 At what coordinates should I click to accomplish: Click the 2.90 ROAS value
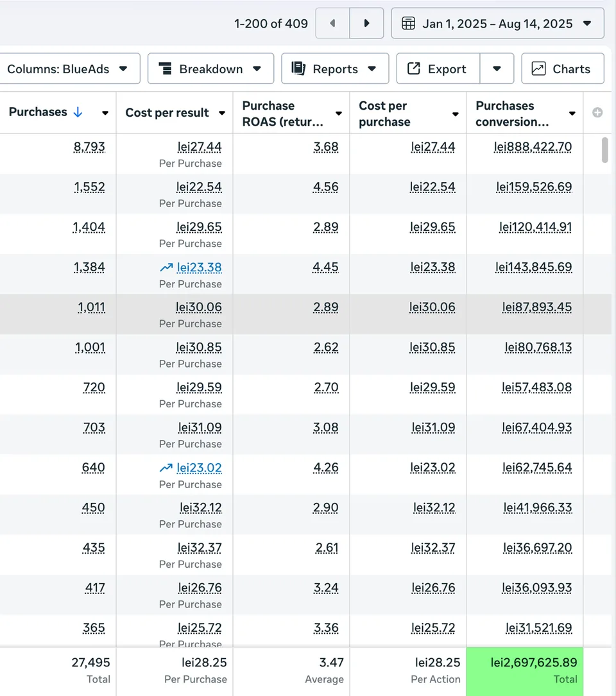tap(325, 508)
